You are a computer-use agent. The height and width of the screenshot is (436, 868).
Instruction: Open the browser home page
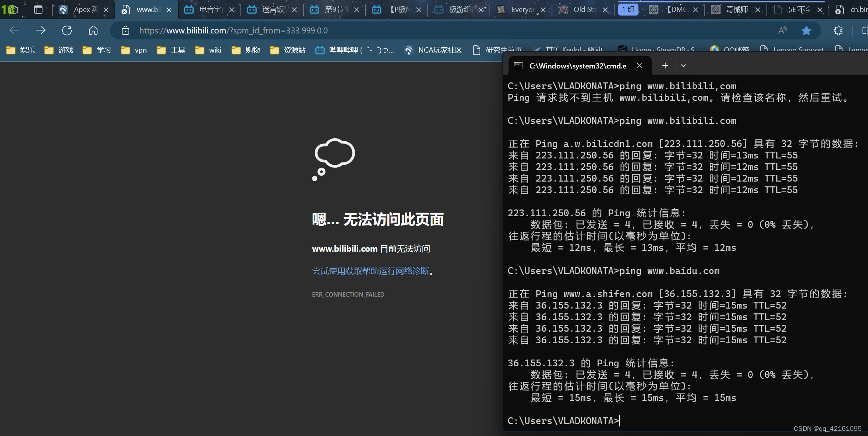point(93,30)
